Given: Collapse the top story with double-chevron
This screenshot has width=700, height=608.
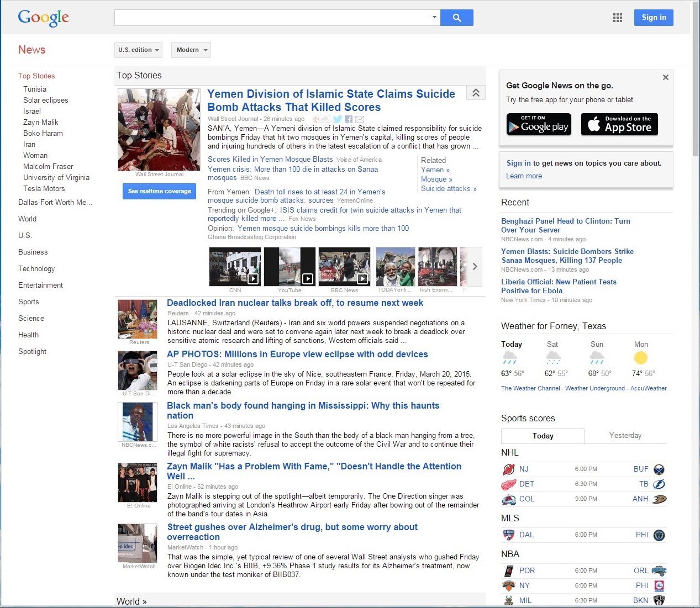Looking at the screenshot, I should point(476,93).
